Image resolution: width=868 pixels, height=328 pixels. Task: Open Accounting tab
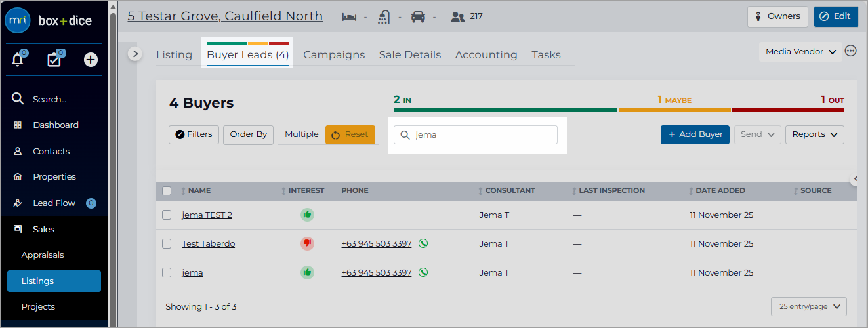486,55
